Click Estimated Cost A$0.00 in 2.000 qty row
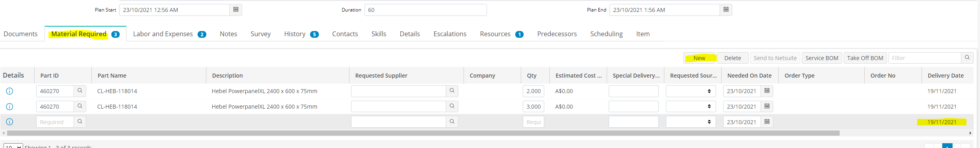Screen dimensions: 980x148 point(564,91)
